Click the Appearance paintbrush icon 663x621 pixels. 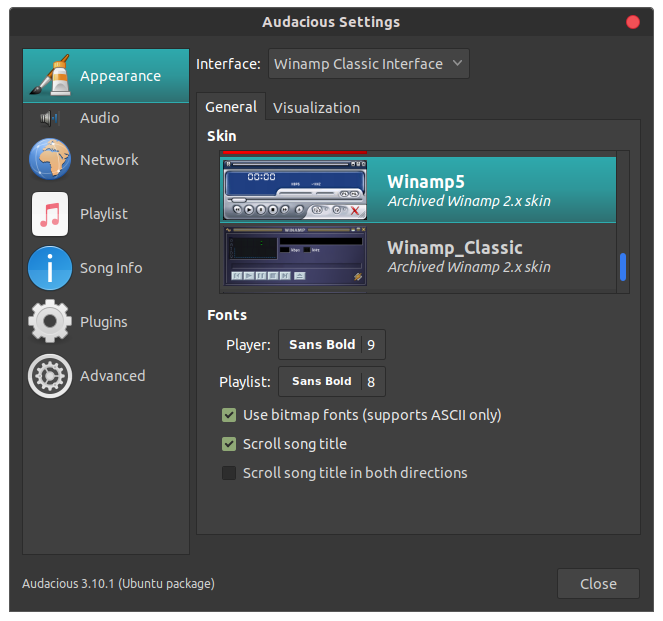[50, 75]
